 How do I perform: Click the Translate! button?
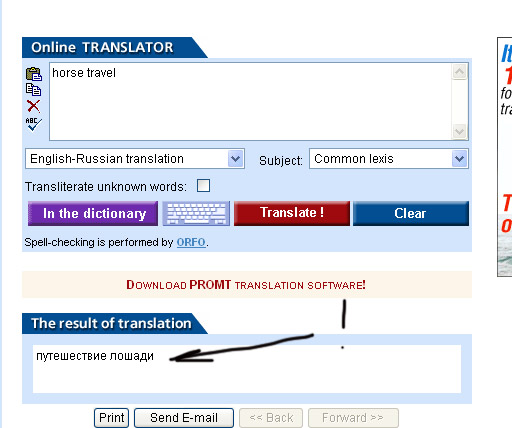click(292, 213)
